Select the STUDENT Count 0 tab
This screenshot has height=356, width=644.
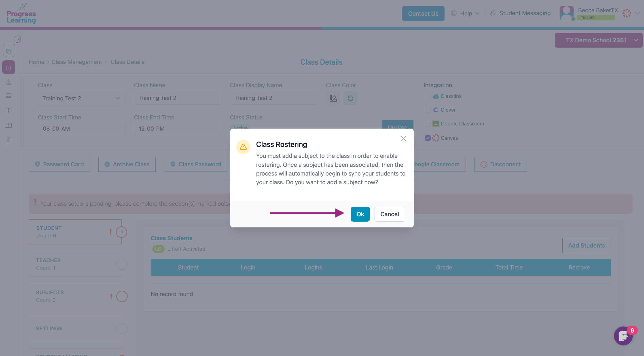(75, 232)
